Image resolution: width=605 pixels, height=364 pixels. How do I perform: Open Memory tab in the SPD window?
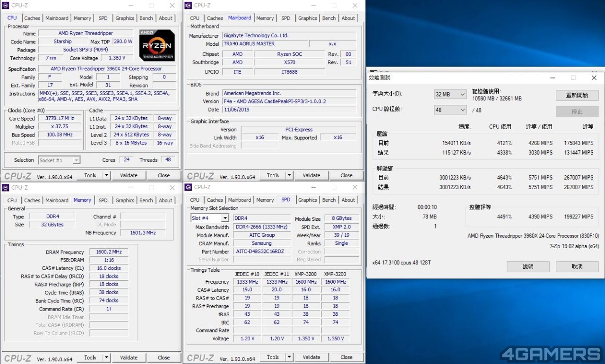(x=265, y=200)
